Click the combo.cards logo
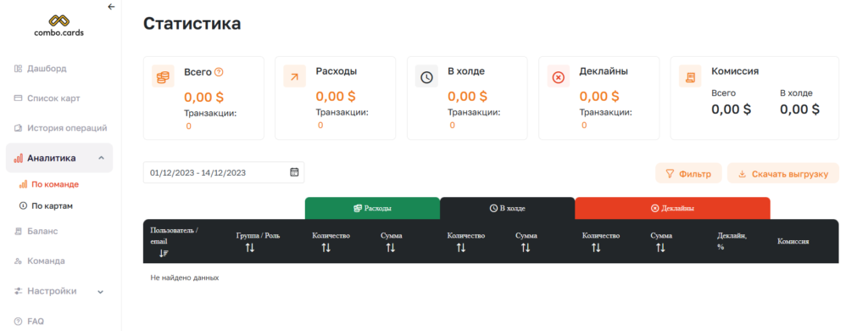The image size is (868, 331). [58, 25]
